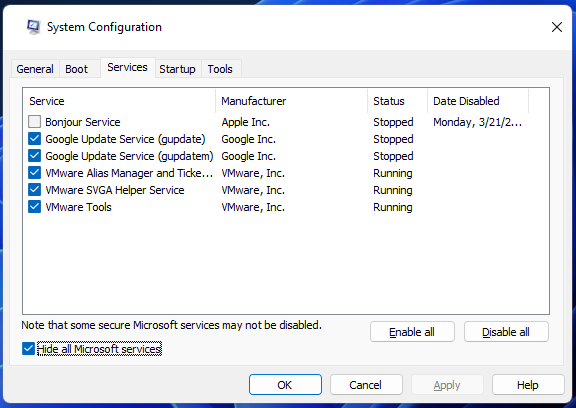
Task: Open the Boot tab
Action: point(76,69)
